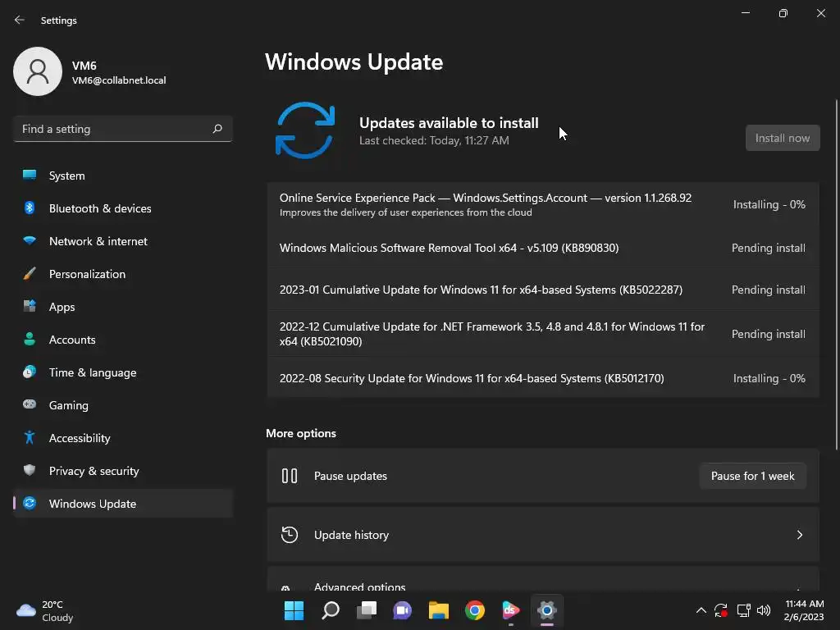The image size is (840, 630).
Task: Click Pause for 1 week button
Action: 753,476
